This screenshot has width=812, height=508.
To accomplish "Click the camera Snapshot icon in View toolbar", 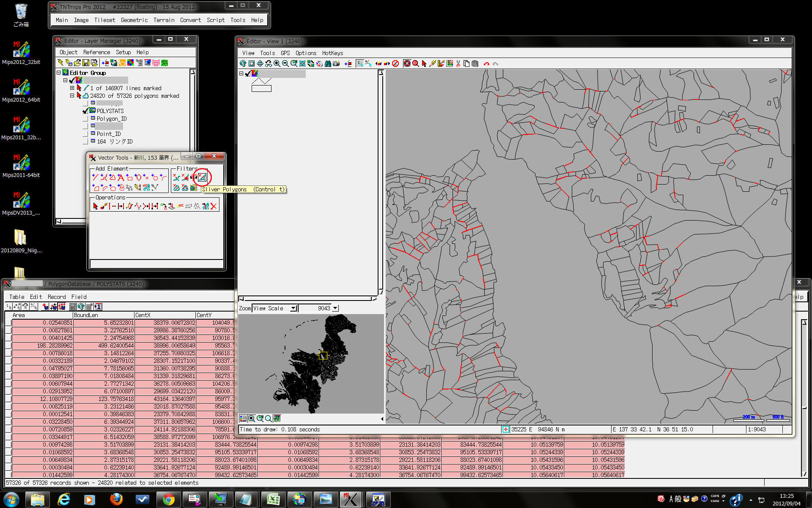I will 336,63.
